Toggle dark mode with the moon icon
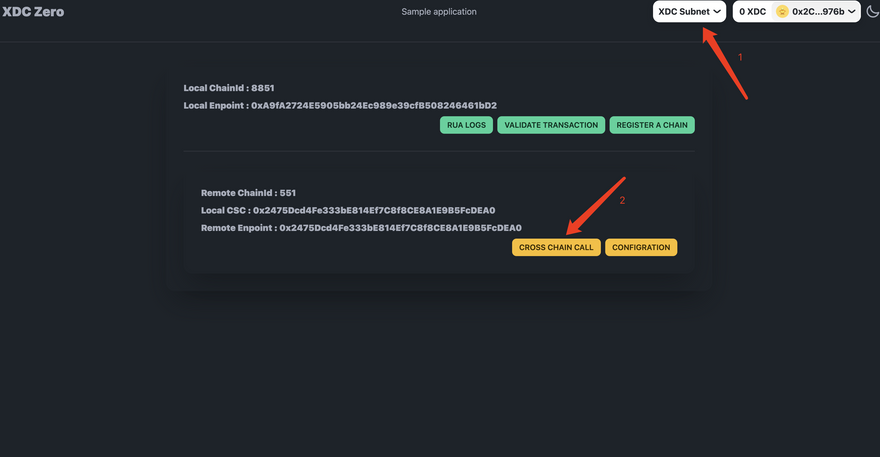 click(x=871, y=12)
